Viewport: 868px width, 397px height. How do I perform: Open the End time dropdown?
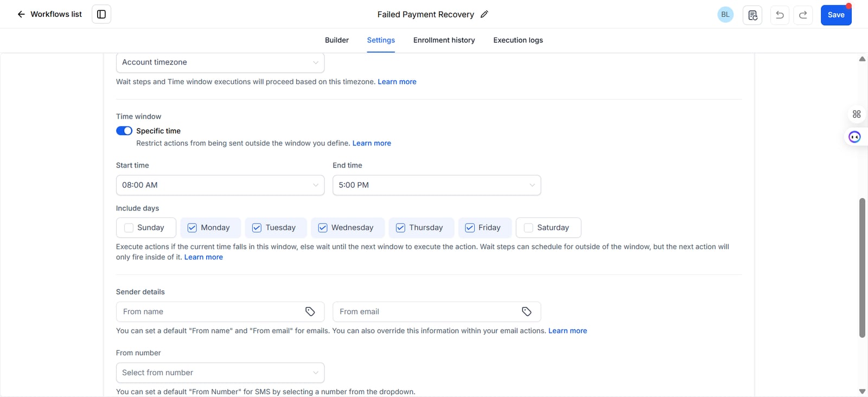(437, 185)
